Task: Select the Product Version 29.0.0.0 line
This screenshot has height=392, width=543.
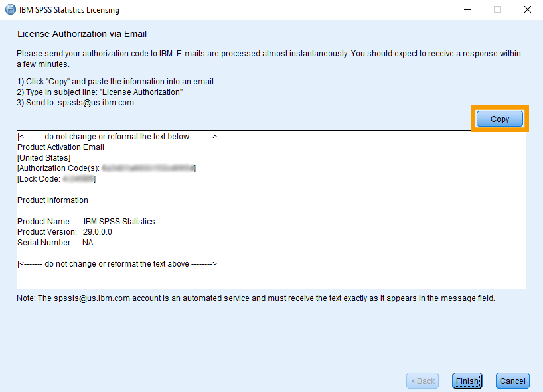Action: click(65, 232)
